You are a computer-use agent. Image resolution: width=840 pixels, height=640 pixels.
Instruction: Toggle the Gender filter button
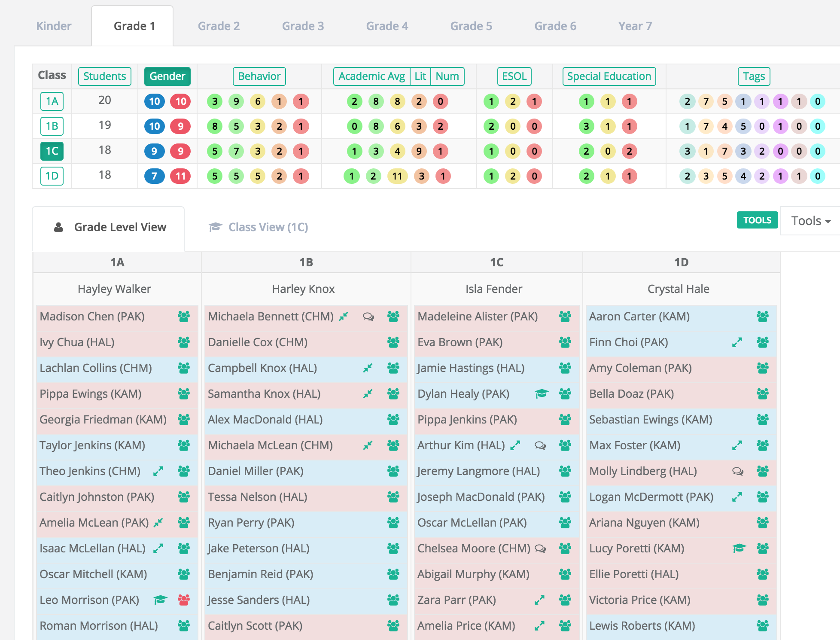(167, 76)
